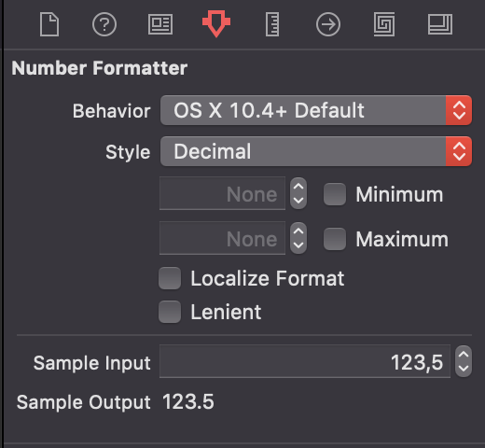Open the Behavior popup menu
The image size is (485, 448).
click(x=316, y=110)
